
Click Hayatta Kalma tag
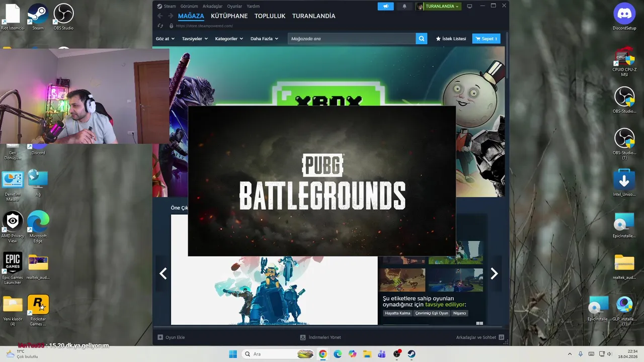(397, 313)
